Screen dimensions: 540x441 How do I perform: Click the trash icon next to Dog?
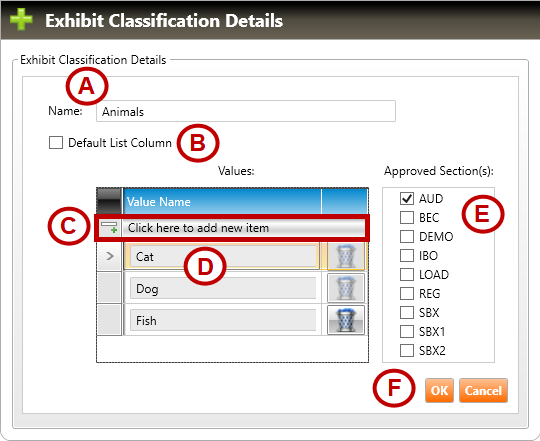click(x=345, y=288)
